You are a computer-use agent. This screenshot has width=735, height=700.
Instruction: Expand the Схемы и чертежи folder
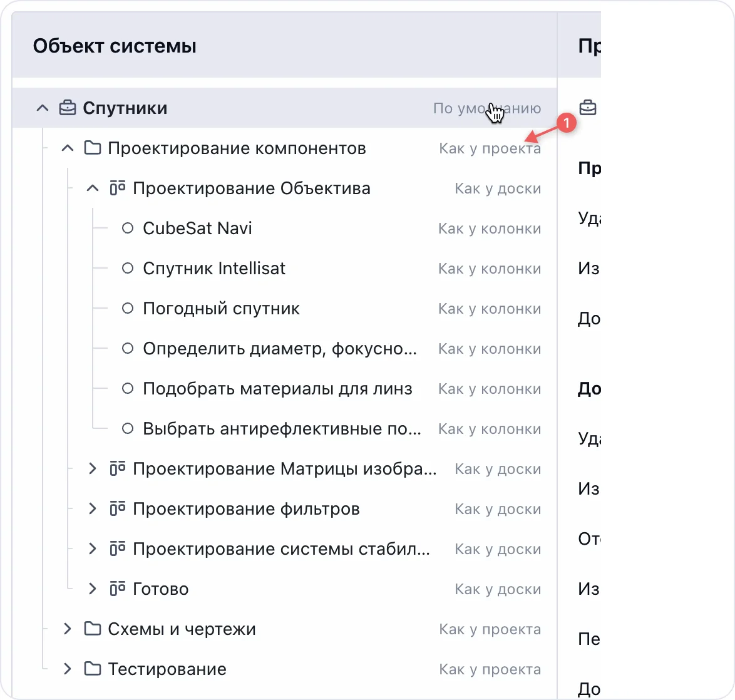click(68, 629)
